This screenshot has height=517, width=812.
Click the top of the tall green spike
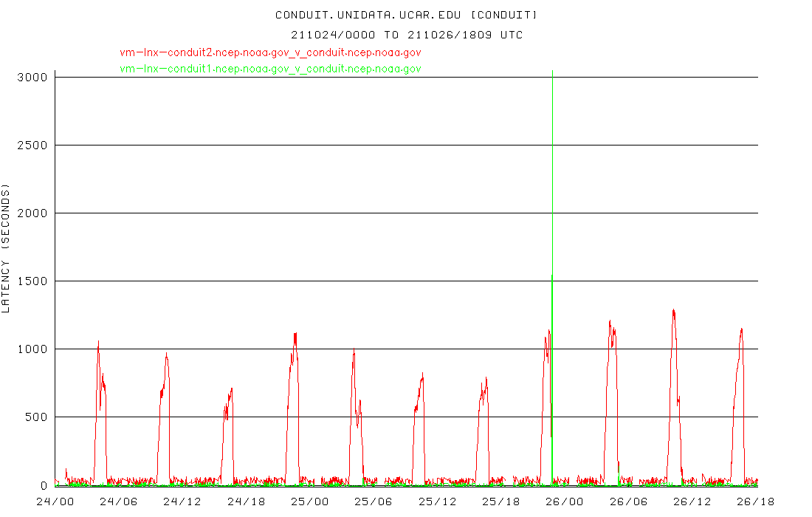[552, 72]
